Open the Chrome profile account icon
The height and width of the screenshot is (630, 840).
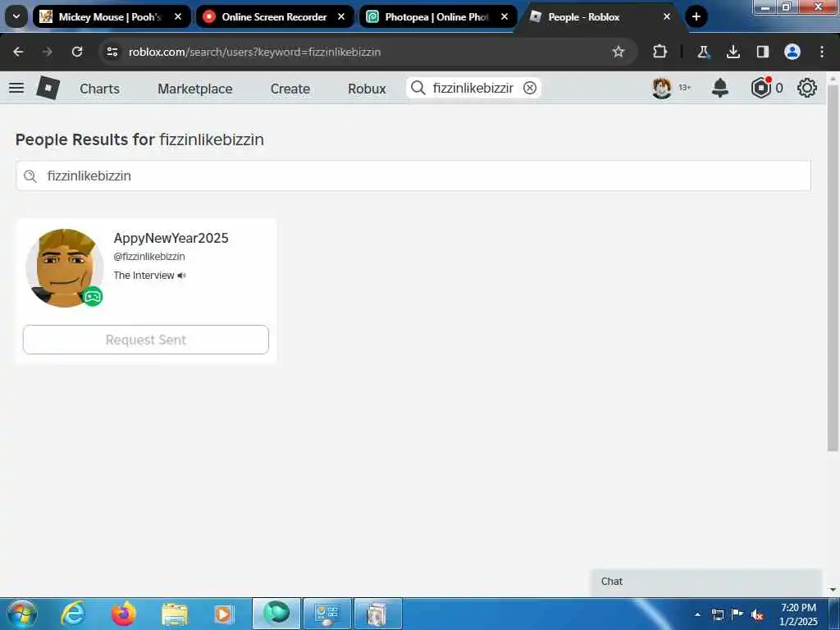coord(792,52)
